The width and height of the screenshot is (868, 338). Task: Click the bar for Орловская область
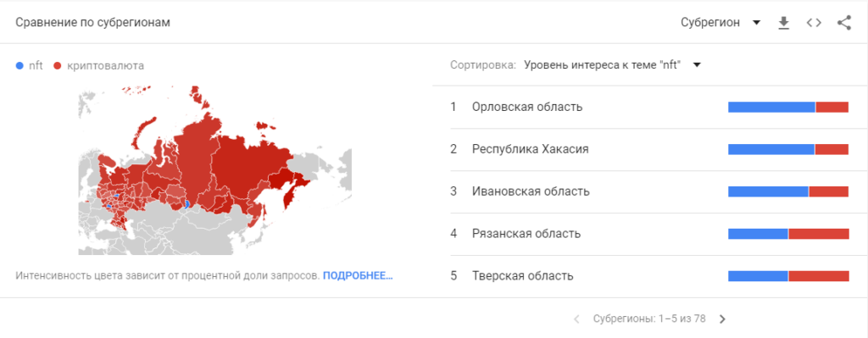click(788, 108)
